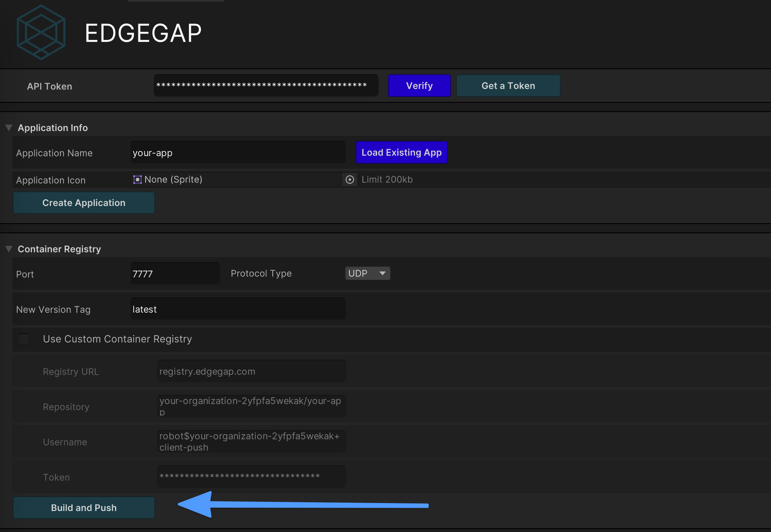Click the Registry URL field
The image size is (771, 532).
[251, 371]
